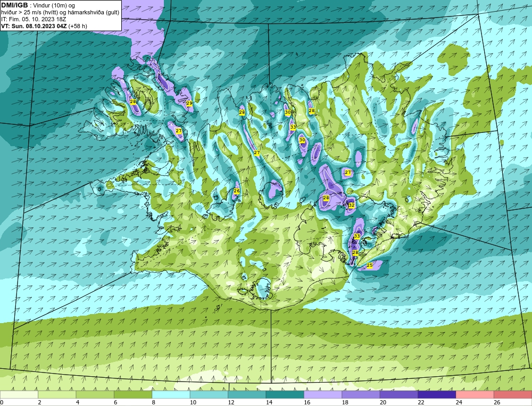
Task: Click the red swatch above 26 m/s
Action: (x=513, y=394)
